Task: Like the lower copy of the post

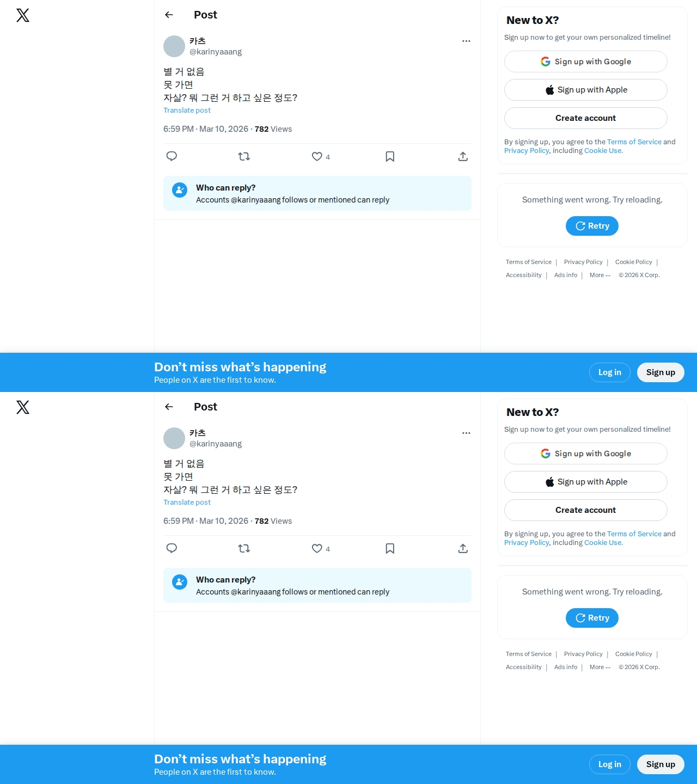Action: coord(317,549)
